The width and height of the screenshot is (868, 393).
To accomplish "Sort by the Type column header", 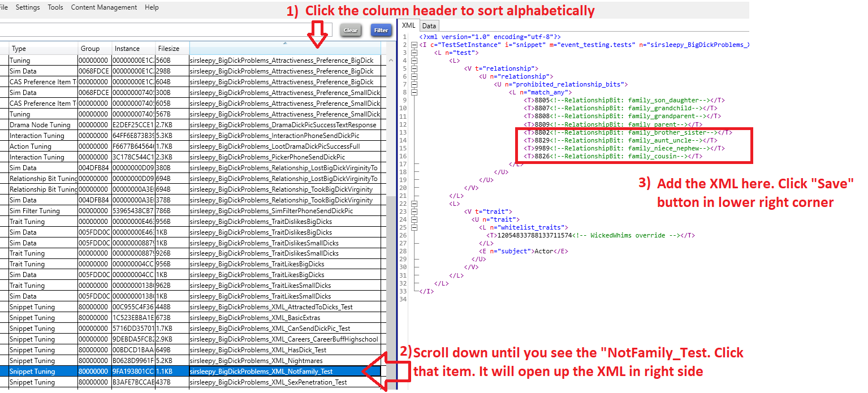I will click(43, 49).
